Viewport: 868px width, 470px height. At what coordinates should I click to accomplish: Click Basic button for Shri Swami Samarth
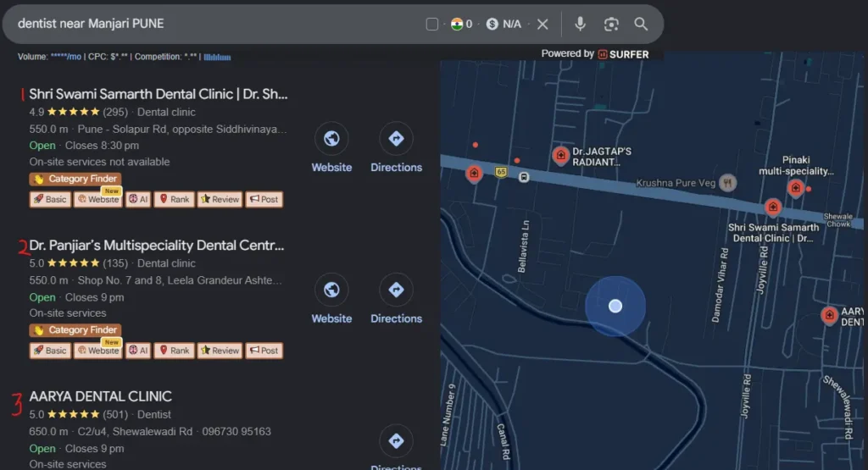(x=50, y=199)
